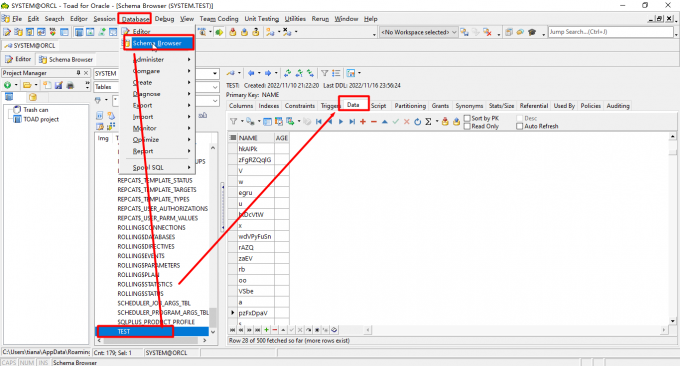Switch to the Editor window tab
Screen dimensions: 680x366
point(18,59)
